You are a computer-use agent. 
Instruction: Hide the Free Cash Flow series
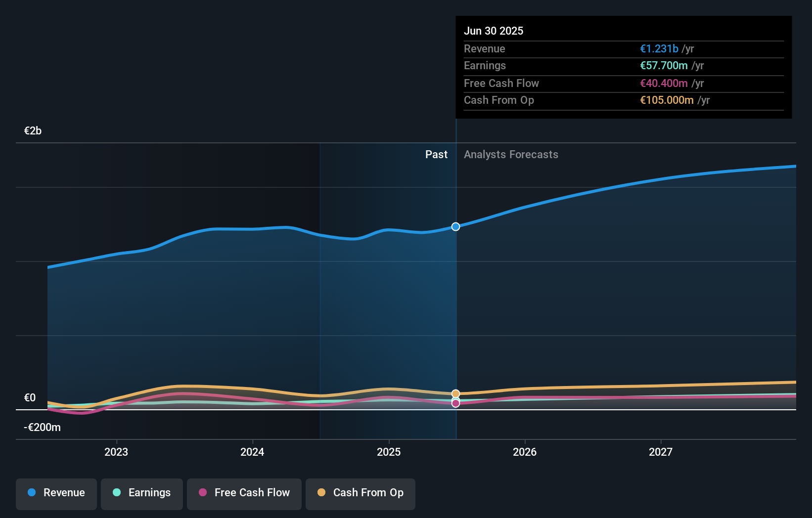[244, 493]
